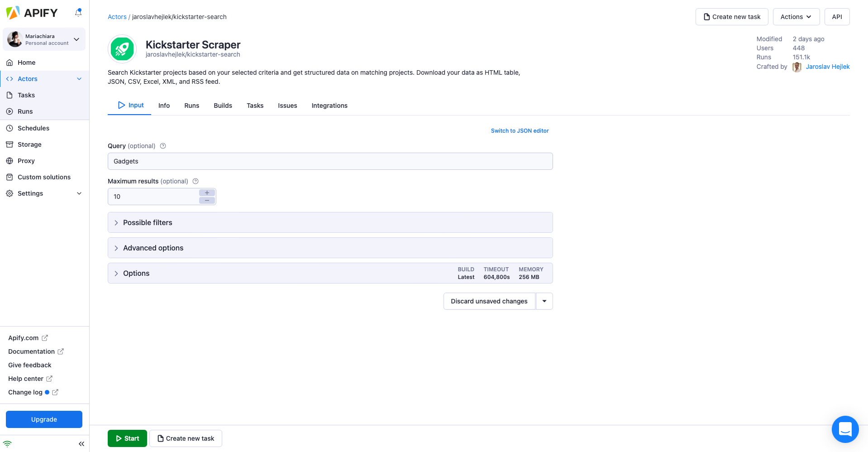Expand the Possible filters section
Viewport: 868px width, 452px height.
pyautogui.click(x=148, y=222)
